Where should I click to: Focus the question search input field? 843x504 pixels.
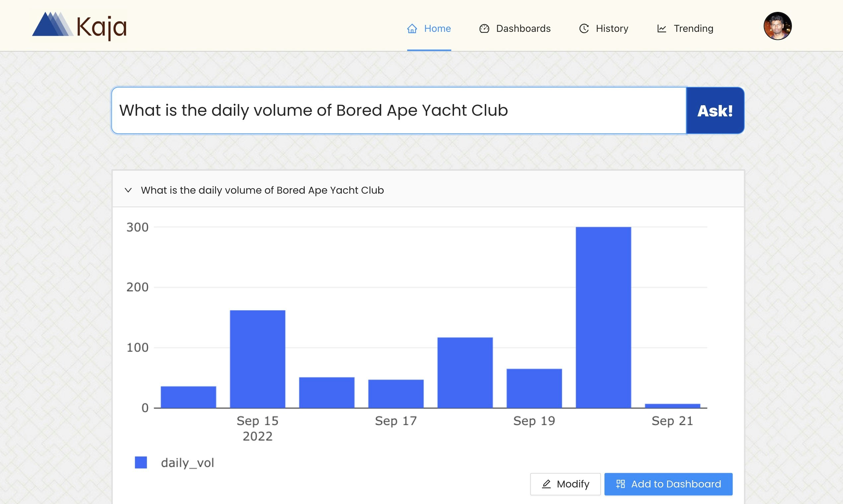coord(399,110)
